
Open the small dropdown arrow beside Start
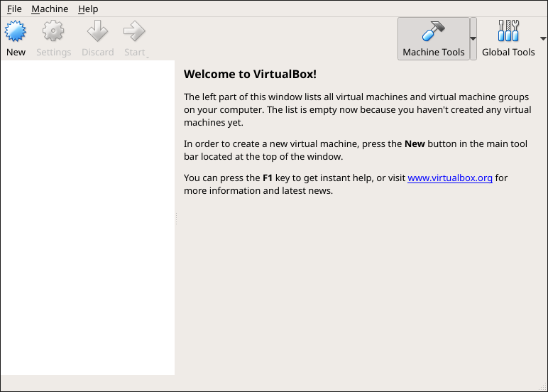[146, 55]
